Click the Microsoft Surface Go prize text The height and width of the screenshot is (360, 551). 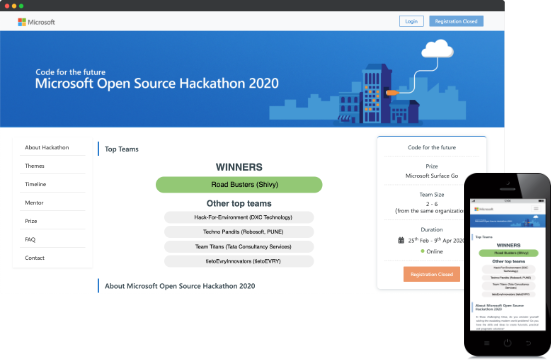[x=432, y=175]
